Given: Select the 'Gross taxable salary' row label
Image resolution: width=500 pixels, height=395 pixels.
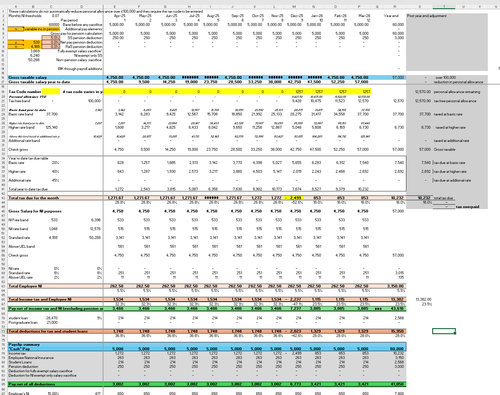Looking at the screenshot, I should pos(28,77).
